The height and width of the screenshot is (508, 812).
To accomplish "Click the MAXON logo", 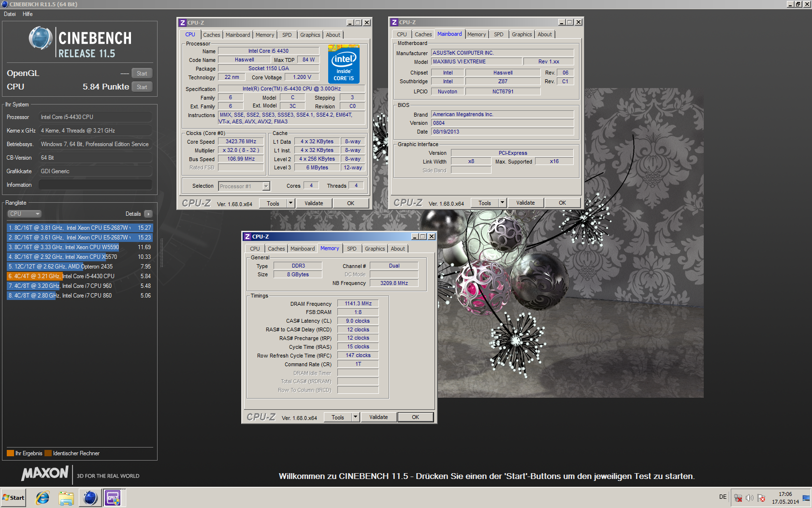I will click(45, 473).
